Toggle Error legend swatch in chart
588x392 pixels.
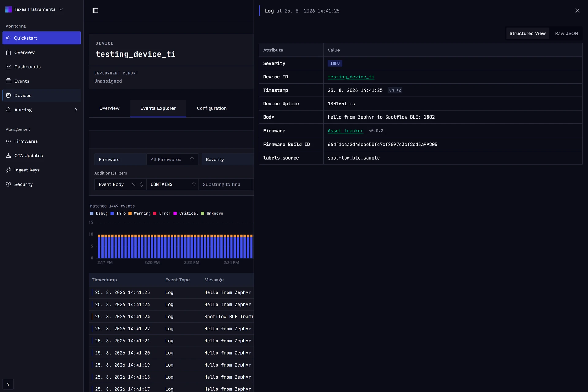pyautogui.click(x=155, y=213)
